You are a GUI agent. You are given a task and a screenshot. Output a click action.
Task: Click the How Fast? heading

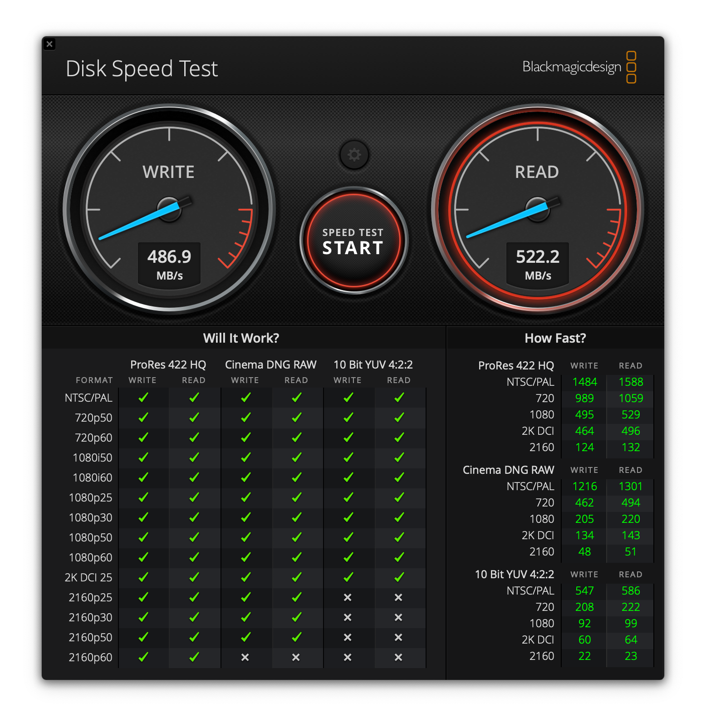(555, 338)
